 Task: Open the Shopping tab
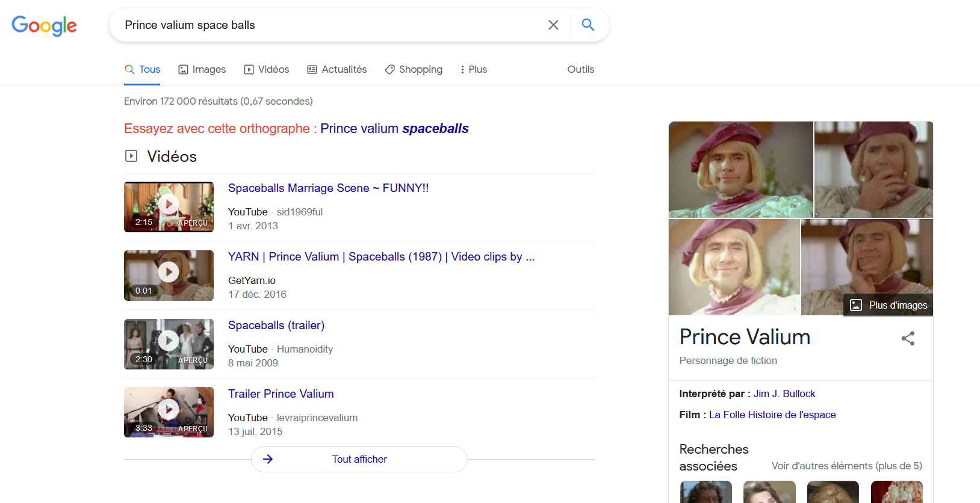click(x=414, y=69)
